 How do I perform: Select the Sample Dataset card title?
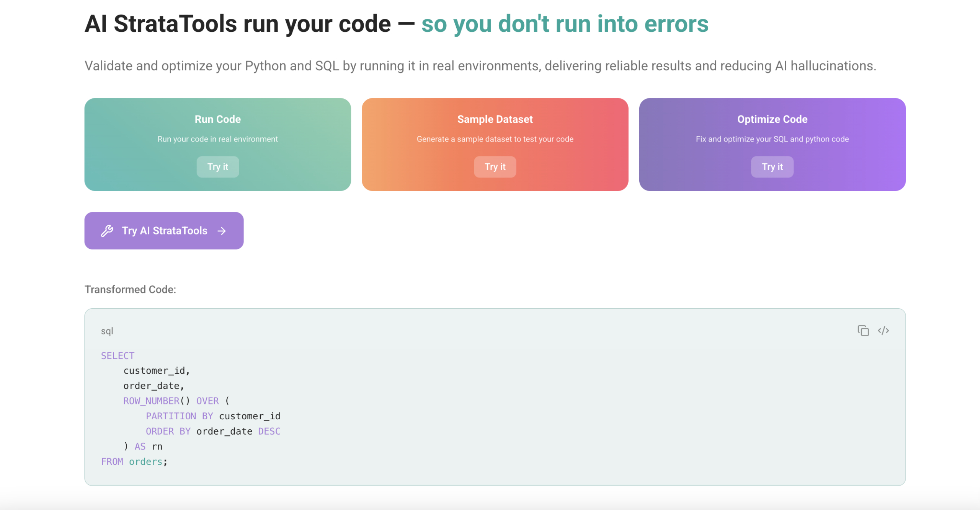(495, 119)
